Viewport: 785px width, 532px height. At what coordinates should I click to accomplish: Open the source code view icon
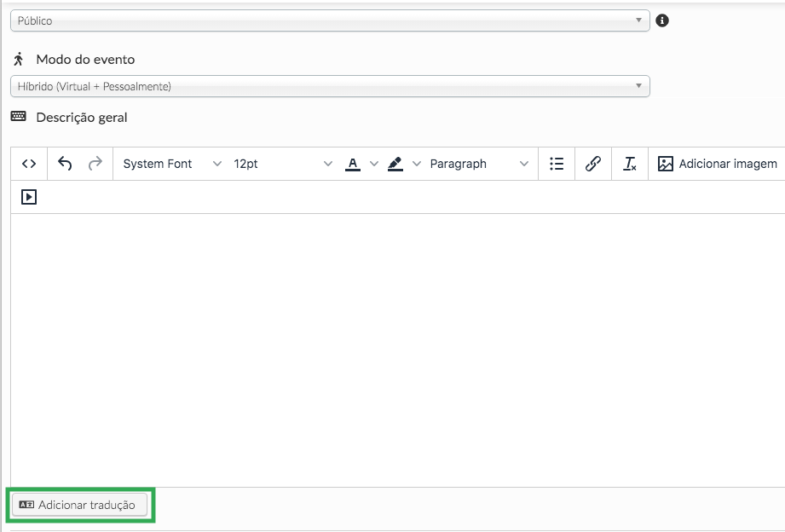[x=29, y=164]
